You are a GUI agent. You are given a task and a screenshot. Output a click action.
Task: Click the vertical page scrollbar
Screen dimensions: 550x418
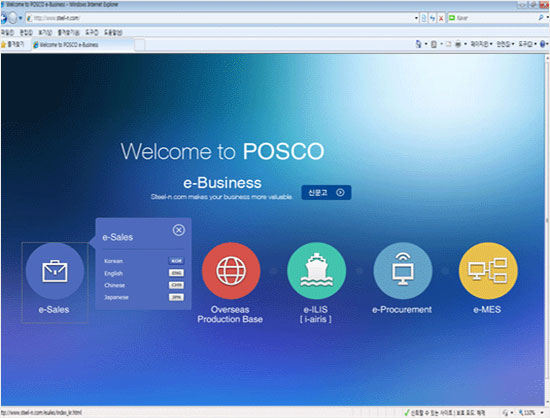[547, 220]
